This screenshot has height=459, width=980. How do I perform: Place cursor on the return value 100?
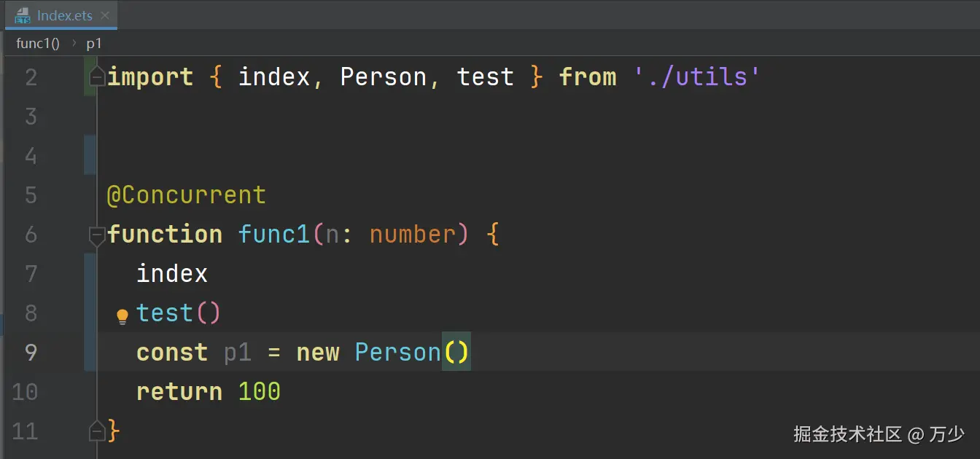(260, 392)
